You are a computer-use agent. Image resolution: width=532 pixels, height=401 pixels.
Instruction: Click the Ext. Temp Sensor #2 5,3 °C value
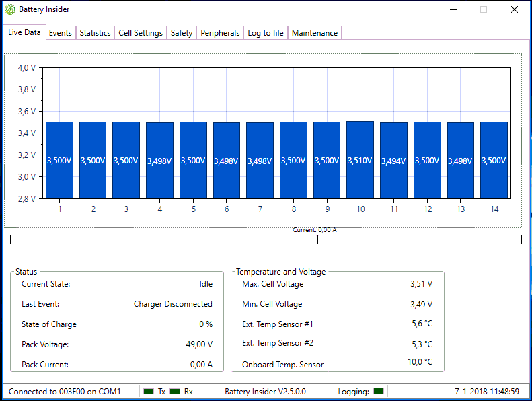pos(422,344)
